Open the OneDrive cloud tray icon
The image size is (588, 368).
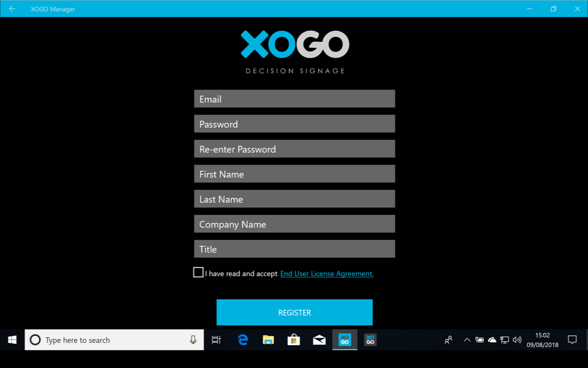tap(492, 340)
